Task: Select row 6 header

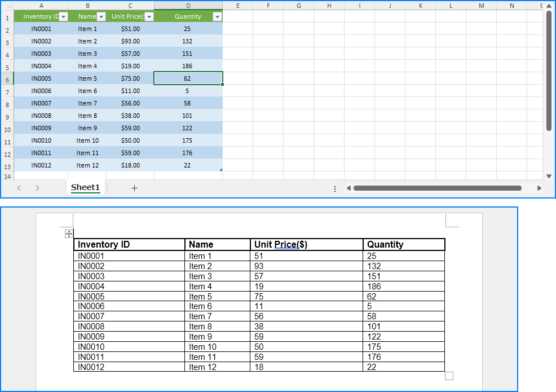Action: 7,78
